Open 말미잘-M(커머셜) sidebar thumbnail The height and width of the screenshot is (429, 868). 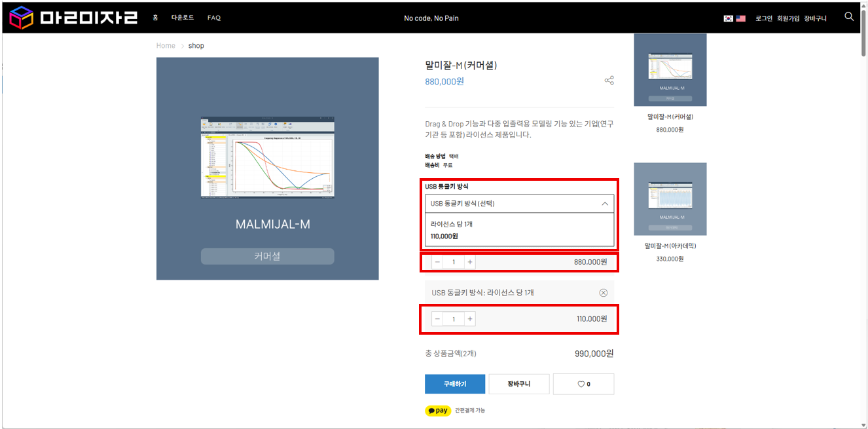[x=670, y=70]
